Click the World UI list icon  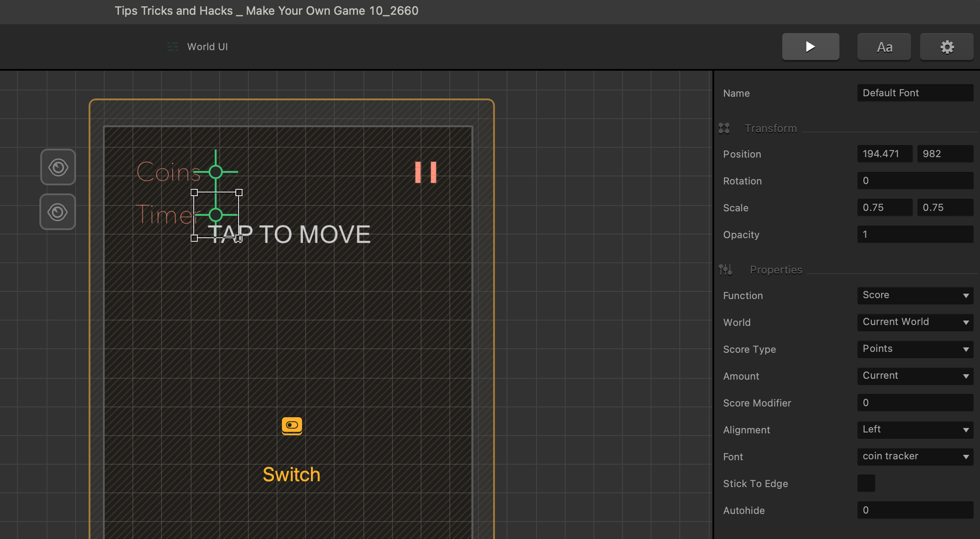[172, 47]
